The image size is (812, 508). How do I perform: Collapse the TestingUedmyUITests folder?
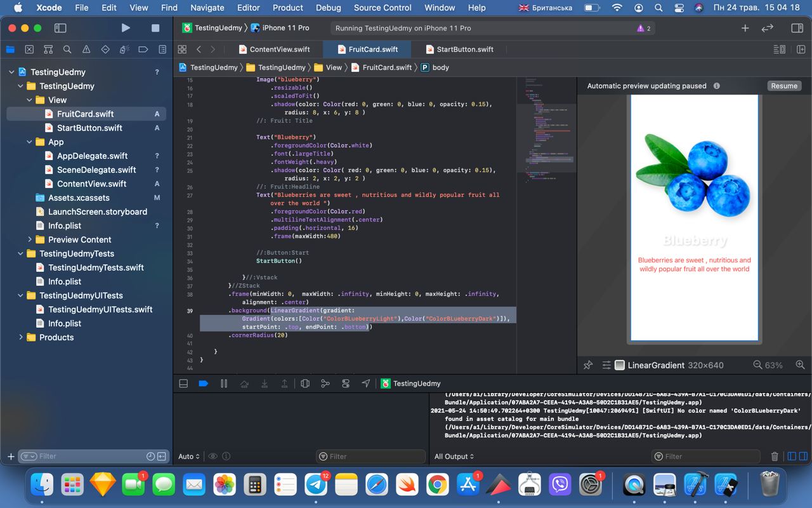[20, 295]
